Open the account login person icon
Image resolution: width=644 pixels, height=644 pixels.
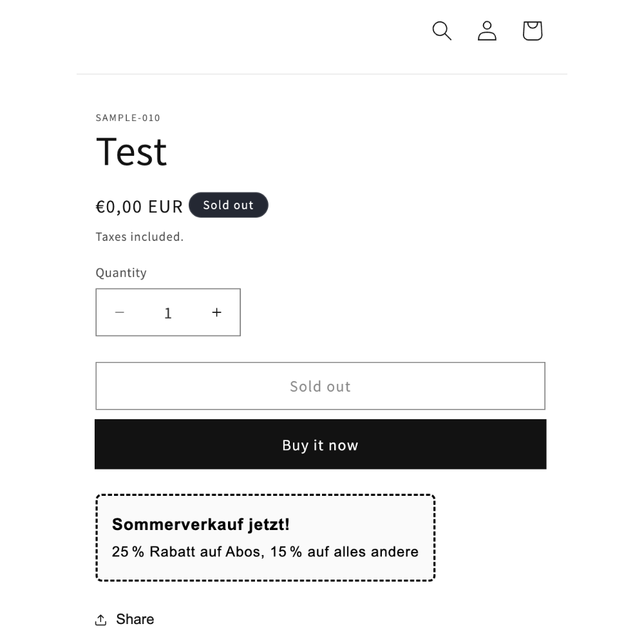pyautogui.click(x=487, y=31)
